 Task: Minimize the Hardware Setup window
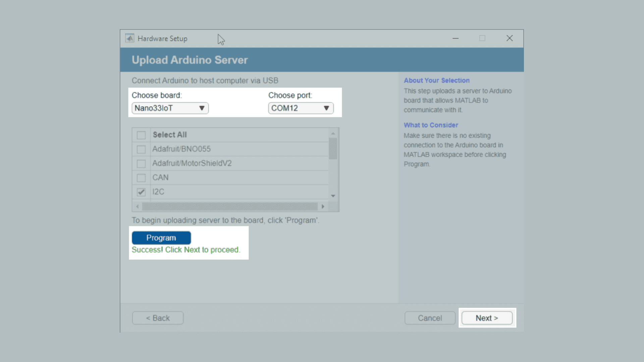[x=455, y=38]
